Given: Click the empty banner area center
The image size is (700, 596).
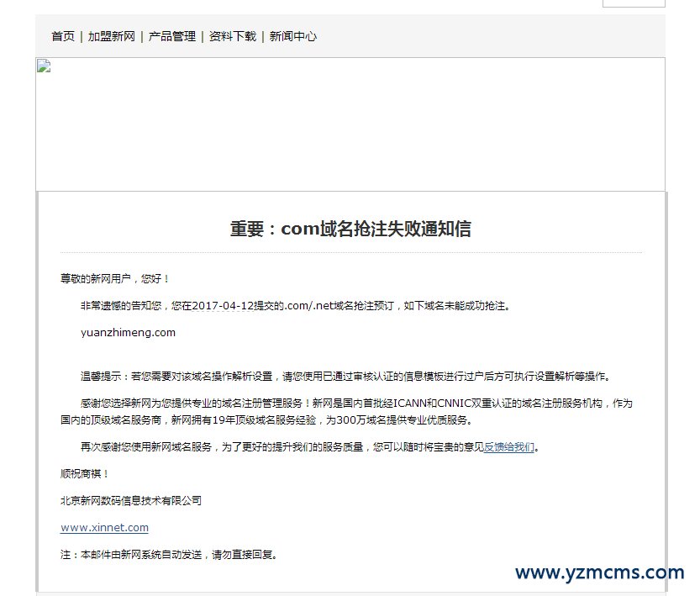Looking at the screenshot, I should tap(350, 124).
